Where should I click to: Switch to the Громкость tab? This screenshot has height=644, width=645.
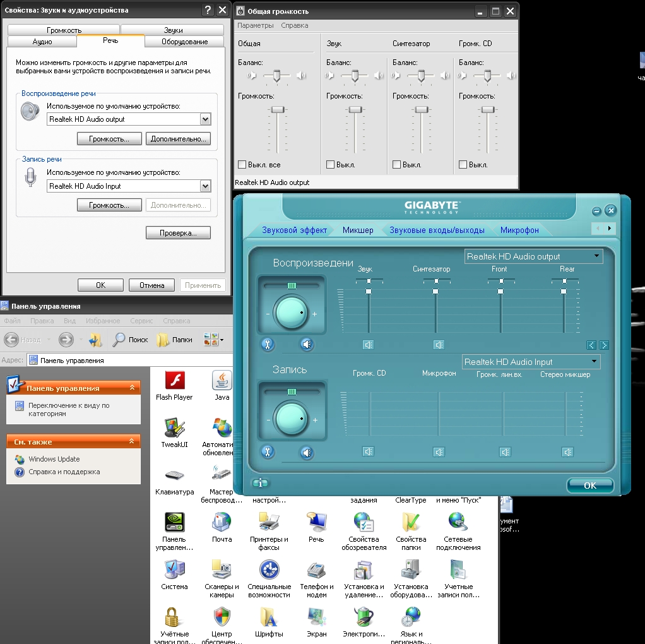64,30
